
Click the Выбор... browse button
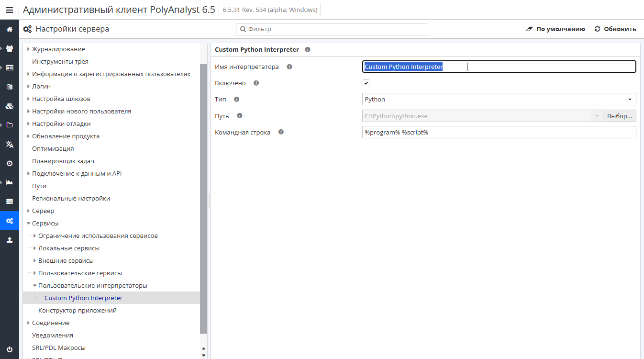coord(620,116)
